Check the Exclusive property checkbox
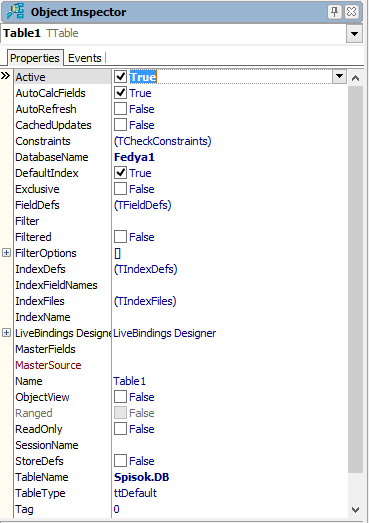This screenshot has width=369, height=523. pos(120,189)
